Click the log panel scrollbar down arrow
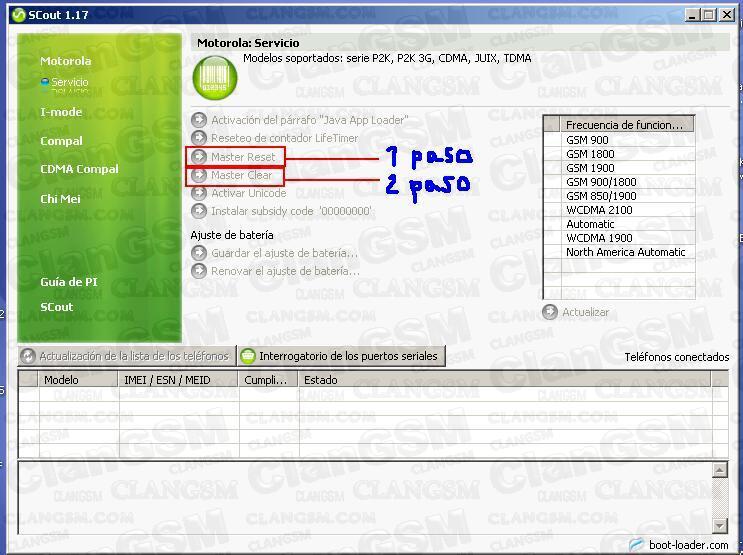This screenshot has height=555, width=743. click(719, 526)
